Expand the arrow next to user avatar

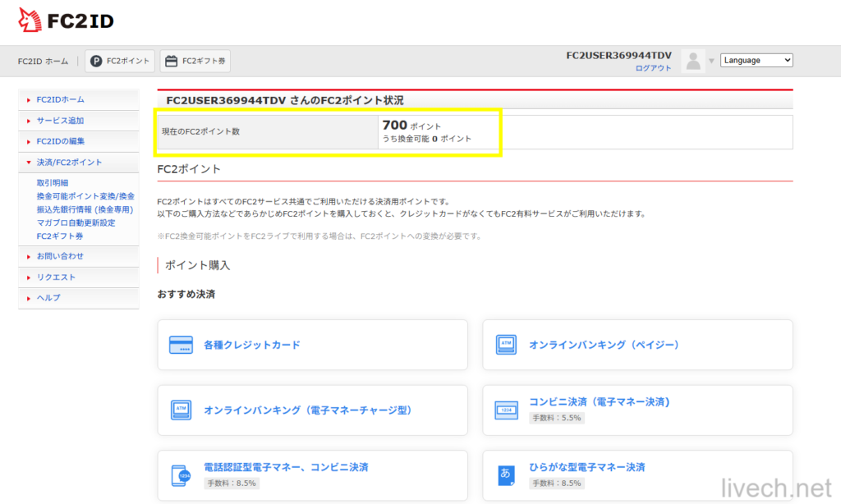pos(712,61)
